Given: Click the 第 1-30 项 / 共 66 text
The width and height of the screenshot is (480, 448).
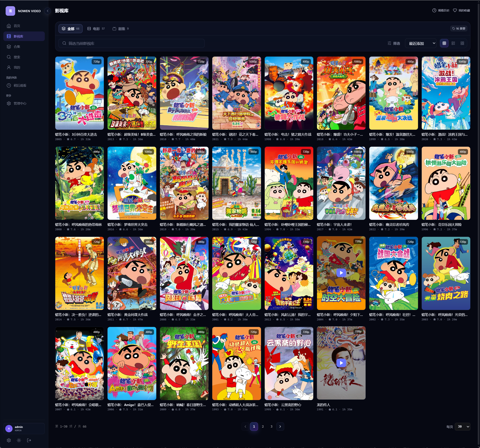Looking at the screenshot, I should pyautogui.click(x=71, y=426).
